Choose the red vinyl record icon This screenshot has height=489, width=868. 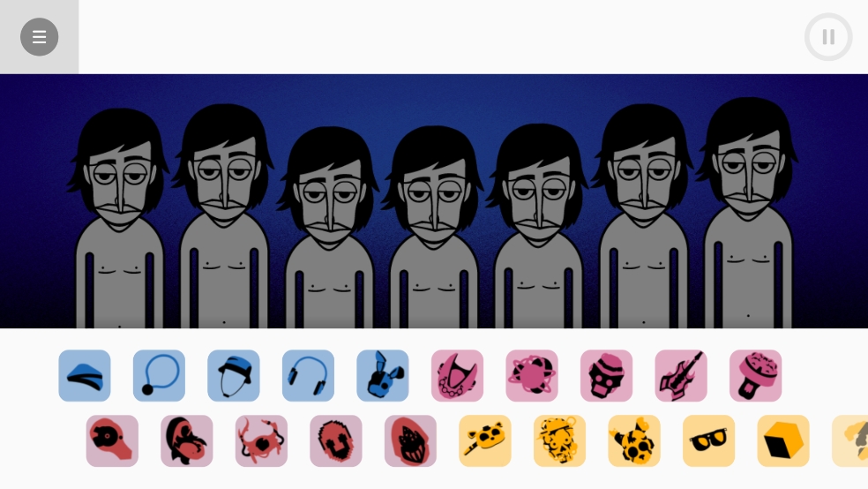(112, 440)
